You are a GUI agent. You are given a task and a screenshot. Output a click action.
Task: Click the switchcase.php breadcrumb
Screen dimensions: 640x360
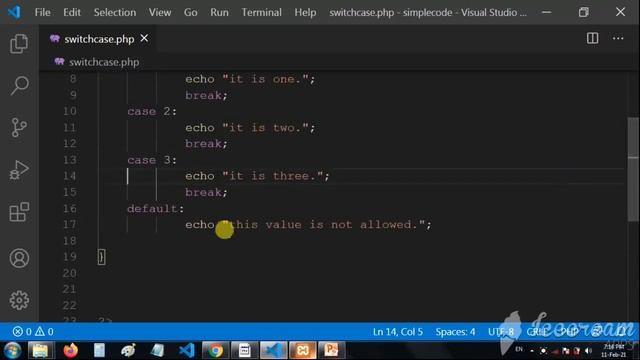tap(104, 62)
